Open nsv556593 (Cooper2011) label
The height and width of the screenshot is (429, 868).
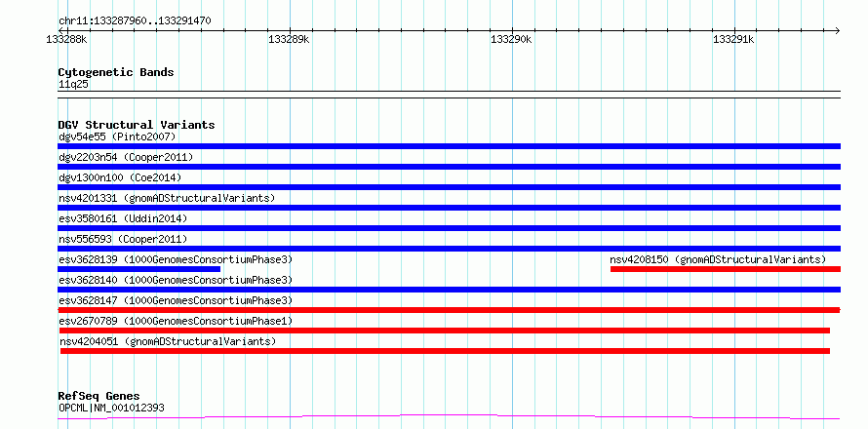[x=123, y=239]
